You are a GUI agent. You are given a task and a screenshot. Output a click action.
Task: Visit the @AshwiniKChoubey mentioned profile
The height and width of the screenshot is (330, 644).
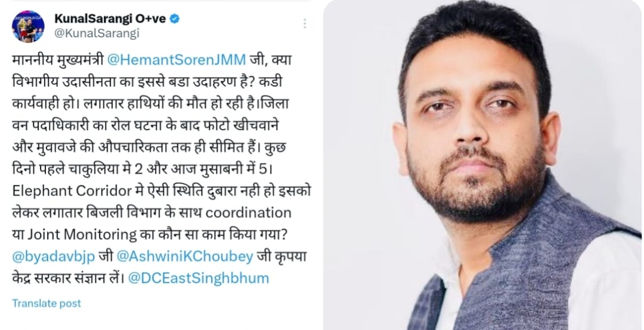[x=185, y=257]
